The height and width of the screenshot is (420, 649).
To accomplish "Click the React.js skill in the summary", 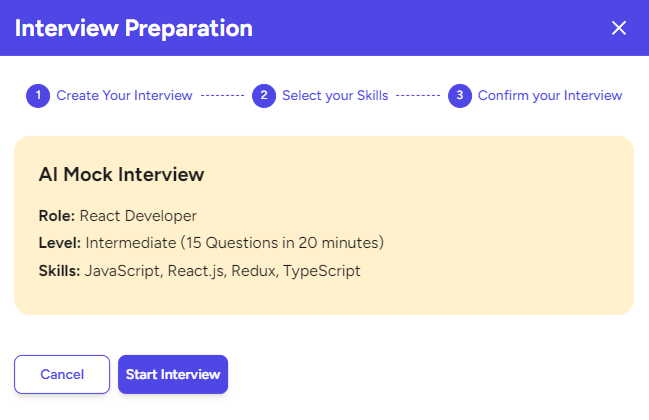I will pyautogui.click(x=196, y=271).
